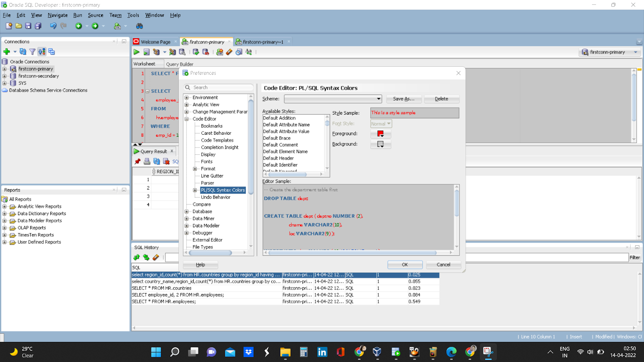Viewport: 644px width, 362px height.
Task: Click the Commit icon in worksheet toolbar
Action: (x=196, y=52)
